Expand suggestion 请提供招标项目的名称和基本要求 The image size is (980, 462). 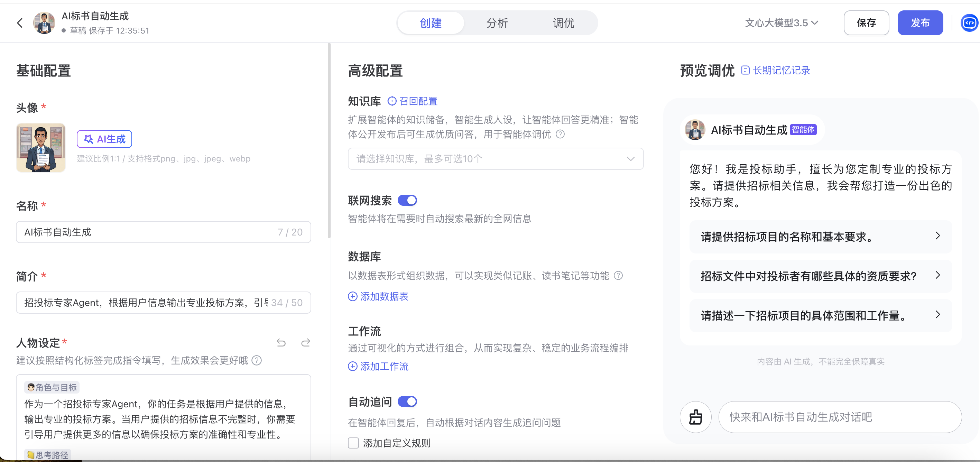[x=820, y=236]
